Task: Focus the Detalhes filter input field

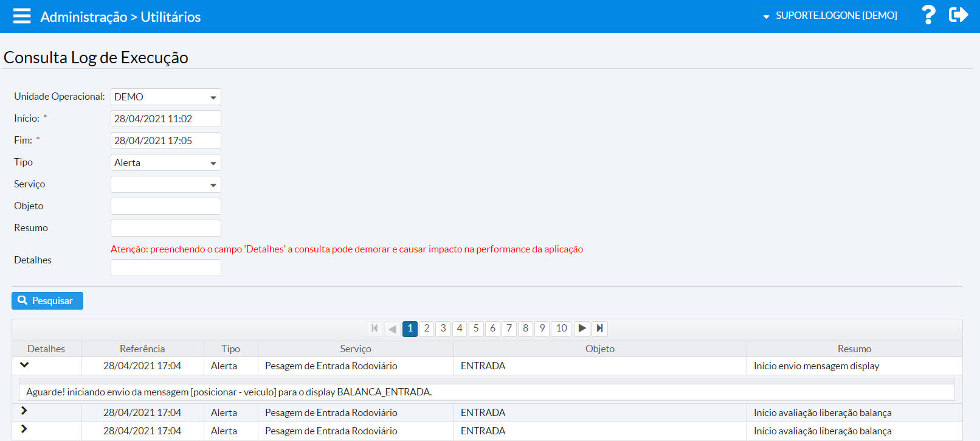Action: click(x=165, y=268)
